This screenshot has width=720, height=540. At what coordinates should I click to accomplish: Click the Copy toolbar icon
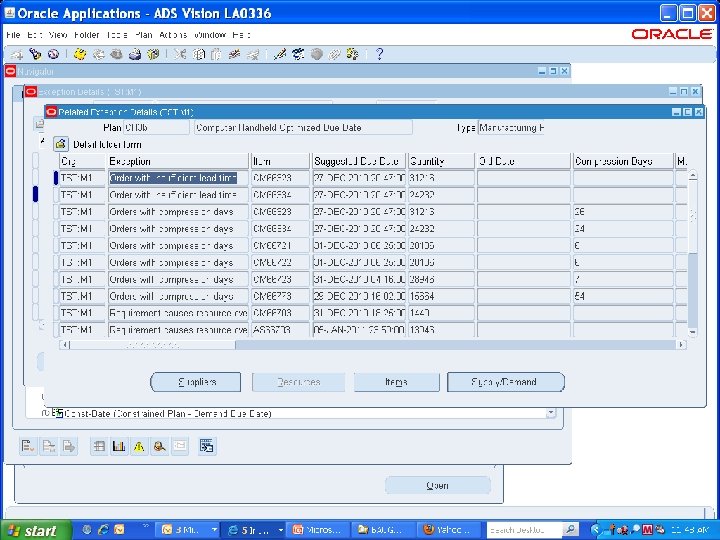pos(198,54)
